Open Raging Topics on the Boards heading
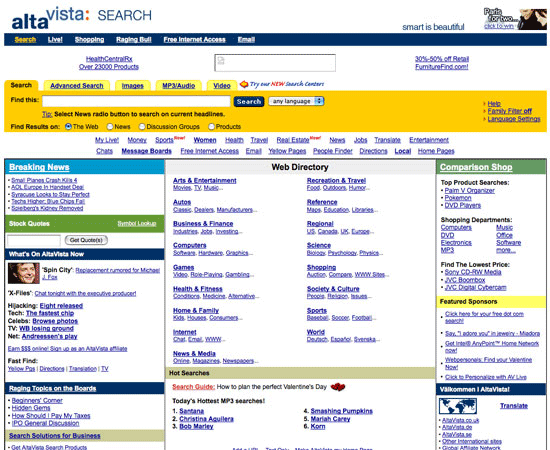 (53, 388)
